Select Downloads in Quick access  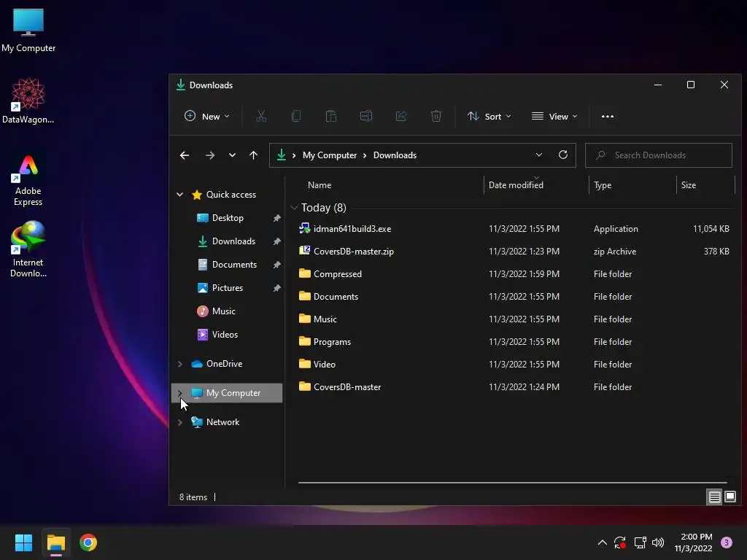tap(233, 241)
